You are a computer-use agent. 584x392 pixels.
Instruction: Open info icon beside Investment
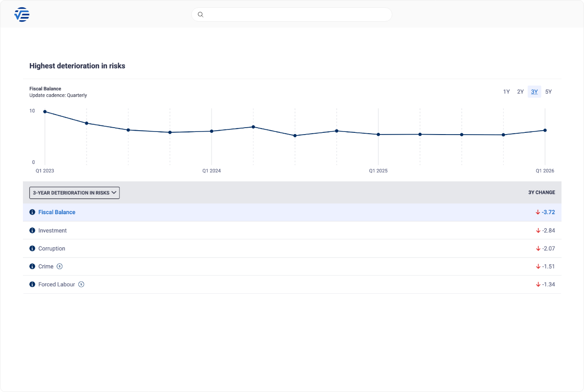[32, 231]
